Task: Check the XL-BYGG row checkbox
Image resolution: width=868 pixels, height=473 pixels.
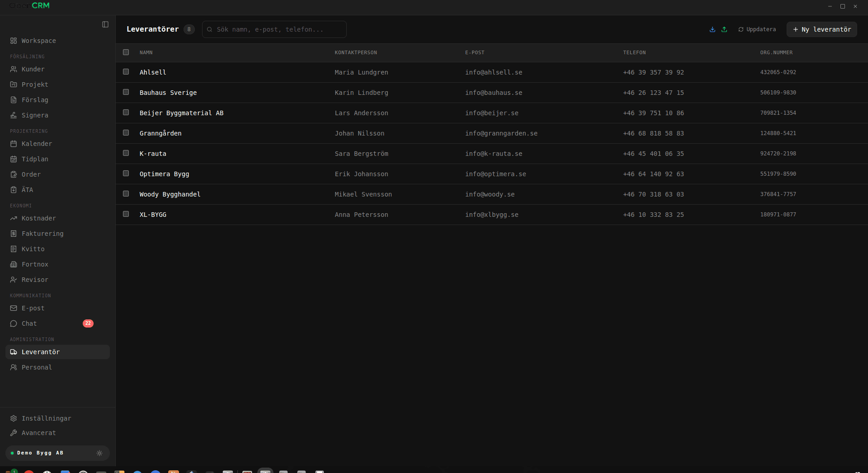Action: (126, 214)
